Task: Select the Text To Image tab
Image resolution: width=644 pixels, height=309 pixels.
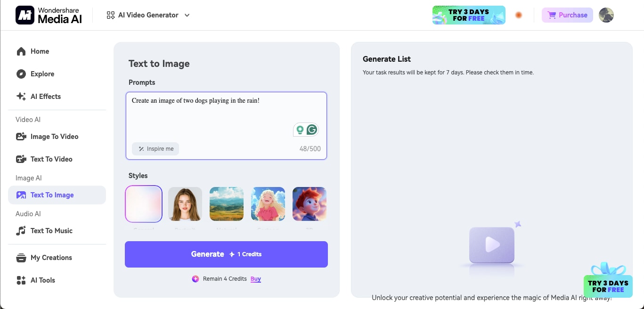Action: (x=52, y=195)
